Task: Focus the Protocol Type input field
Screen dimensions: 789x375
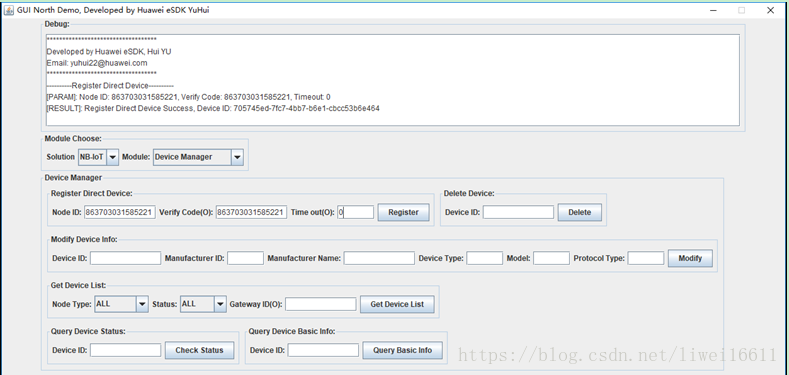Action: tap(646, 258)
